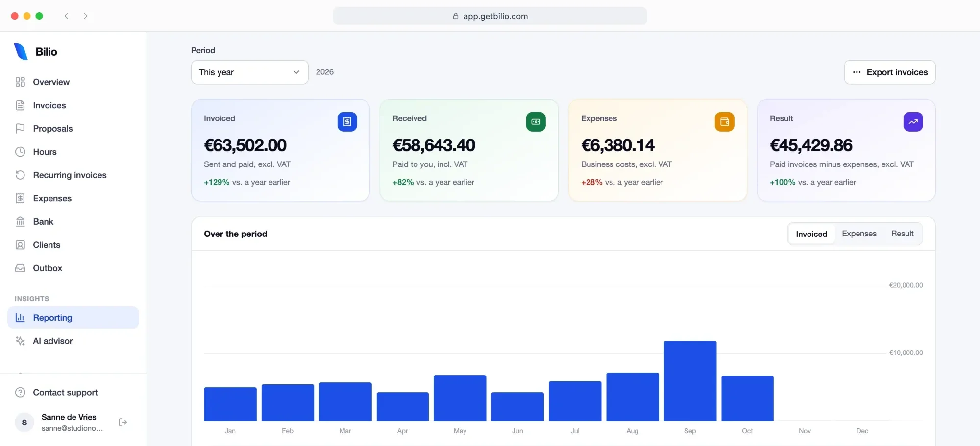
Task: Click the Hours clock icon
Action: (20, 152)
